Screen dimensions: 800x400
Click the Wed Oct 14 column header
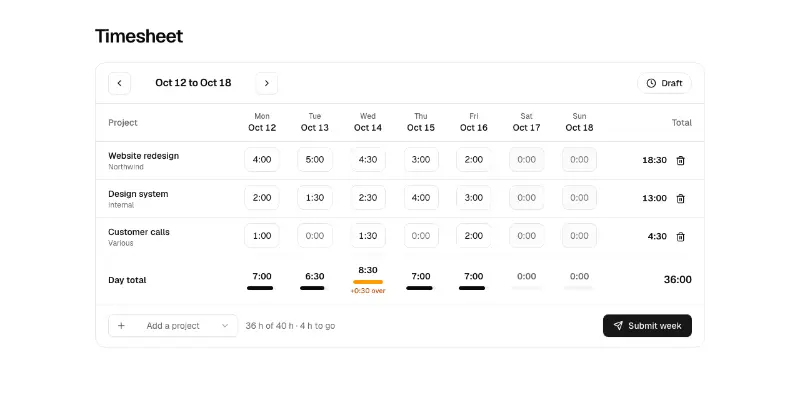368,122
